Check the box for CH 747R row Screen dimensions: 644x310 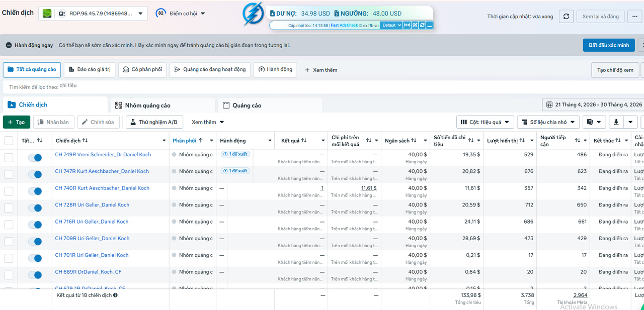(9, 174)
